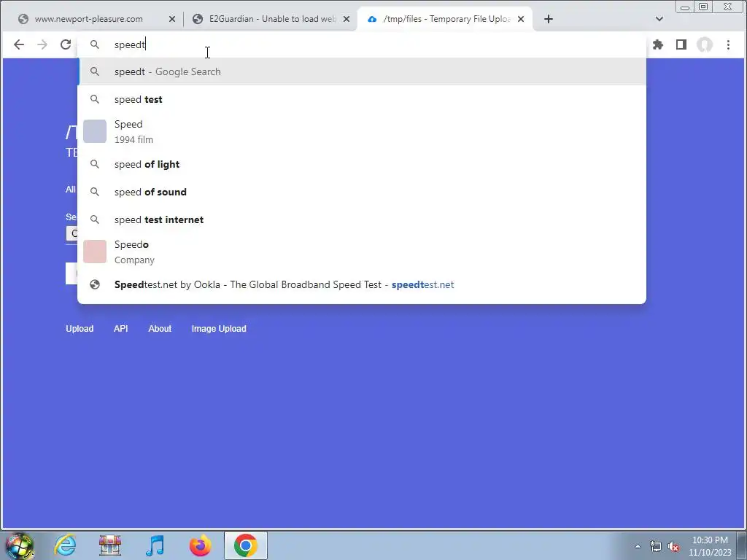Select 'speed of light' suggestion
The image size is (747, 560).
(x=362, y=164)
